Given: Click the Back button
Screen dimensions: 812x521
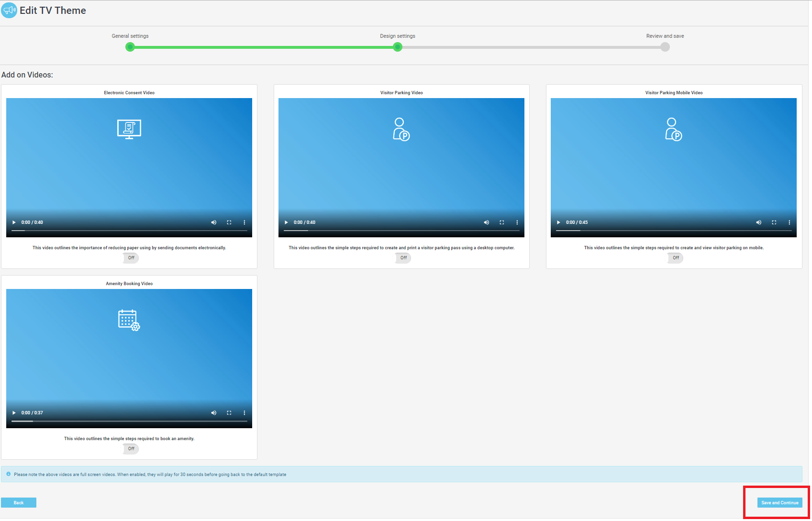Looking at the screenshot, I should [x=19, y=503].
